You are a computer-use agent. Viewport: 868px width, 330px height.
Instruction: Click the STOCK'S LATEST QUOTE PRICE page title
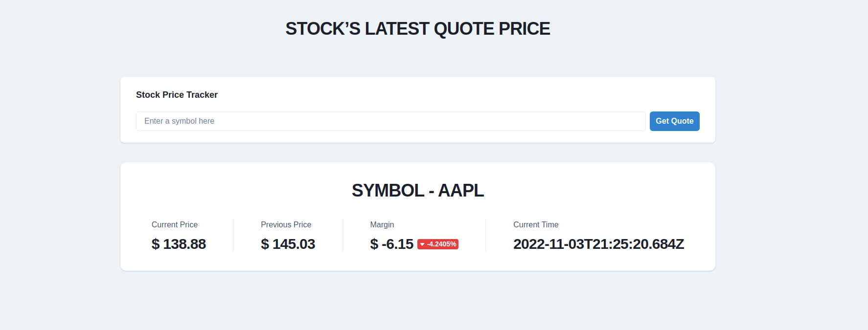(418, 28)
